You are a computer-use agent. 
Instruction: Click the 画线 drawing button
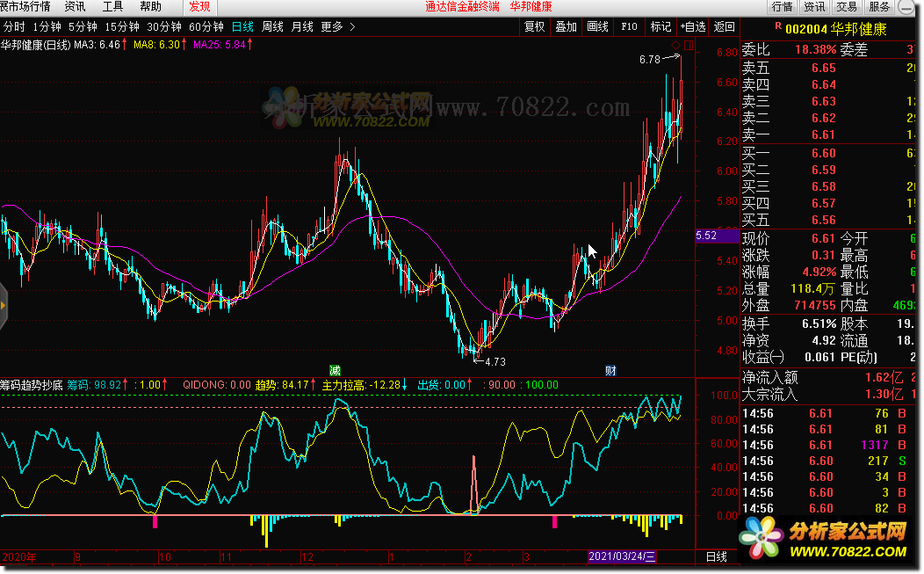[597, 27]
